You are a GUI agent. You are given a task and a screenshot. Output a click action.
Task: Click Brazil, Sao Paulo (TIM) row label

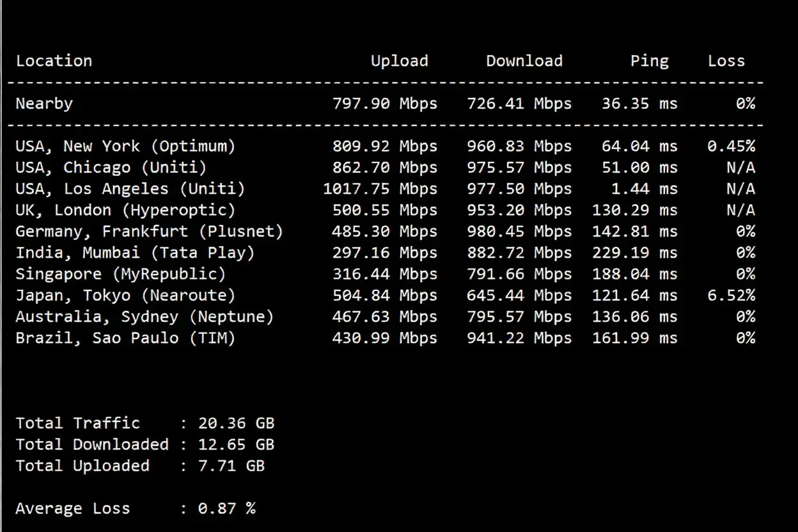pos(126,338)
